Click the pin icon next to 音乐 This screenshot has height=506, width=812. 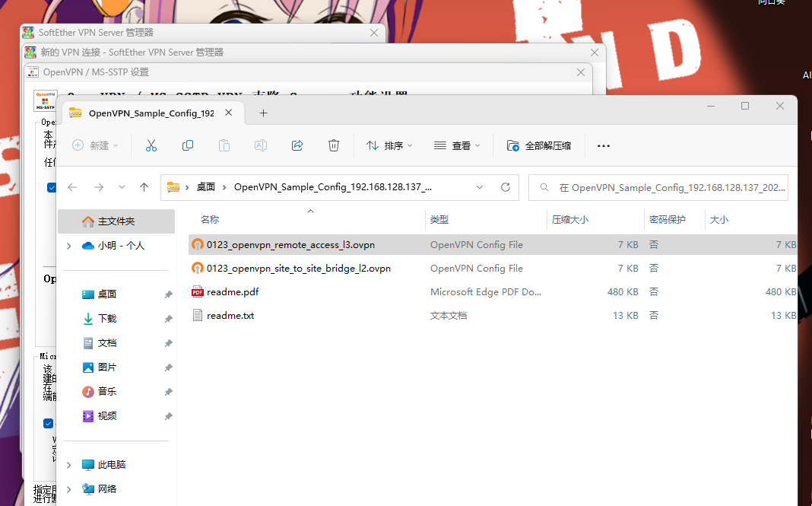(x=168, y=392)
